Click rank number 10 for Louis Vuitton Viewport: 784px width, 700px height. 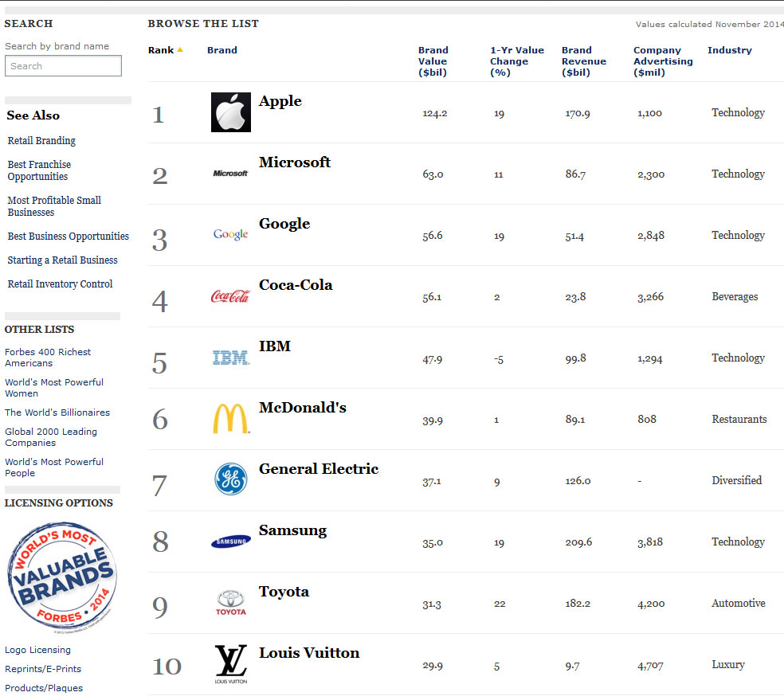(167, 667)
